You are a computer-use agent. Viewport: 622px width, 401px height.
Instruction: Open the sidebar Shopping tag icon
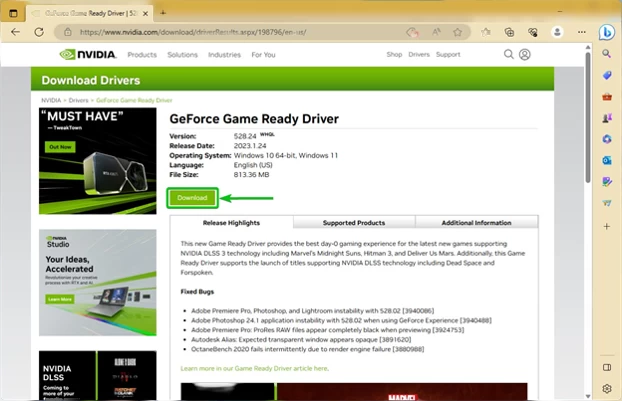pyautogui.click(x=607, y=75)
